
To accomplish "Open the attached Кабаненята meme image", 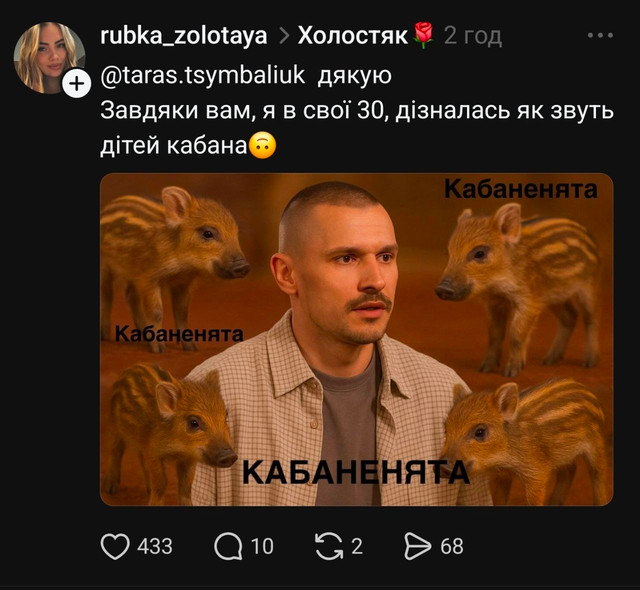I will [357, 339].
